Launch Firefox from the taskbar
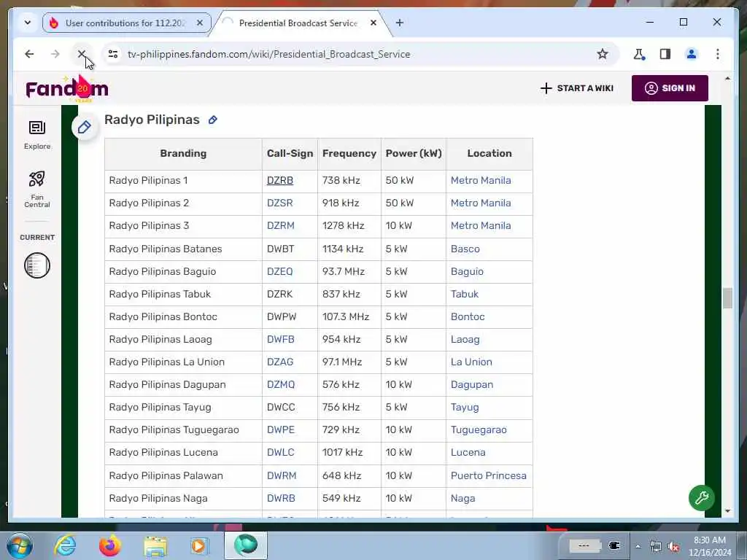 [109, 545]
